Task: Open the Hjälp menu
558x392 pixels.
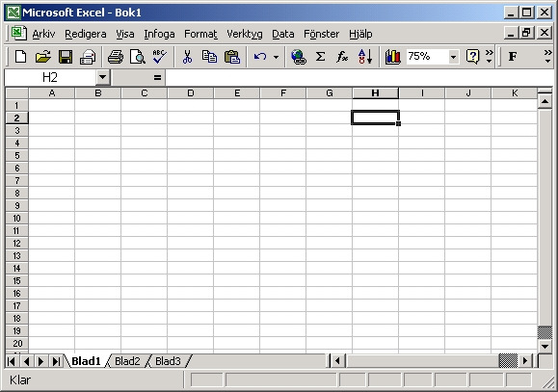Action: click(x=360, y=34)
